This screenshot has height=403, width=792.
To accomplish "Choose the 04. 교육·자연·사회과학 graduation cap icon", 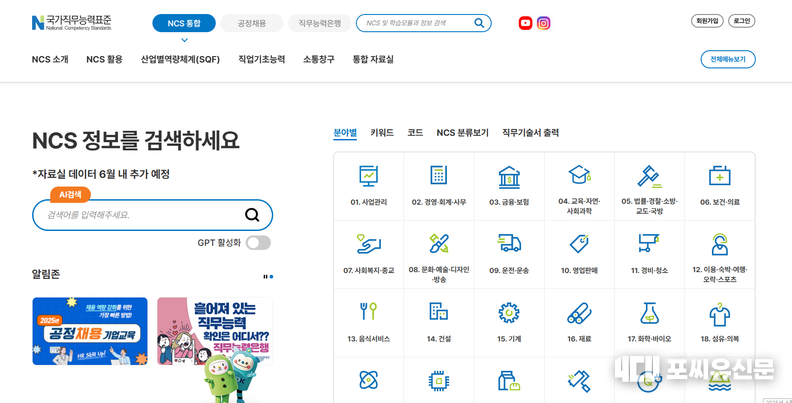I will pos(579,175).
